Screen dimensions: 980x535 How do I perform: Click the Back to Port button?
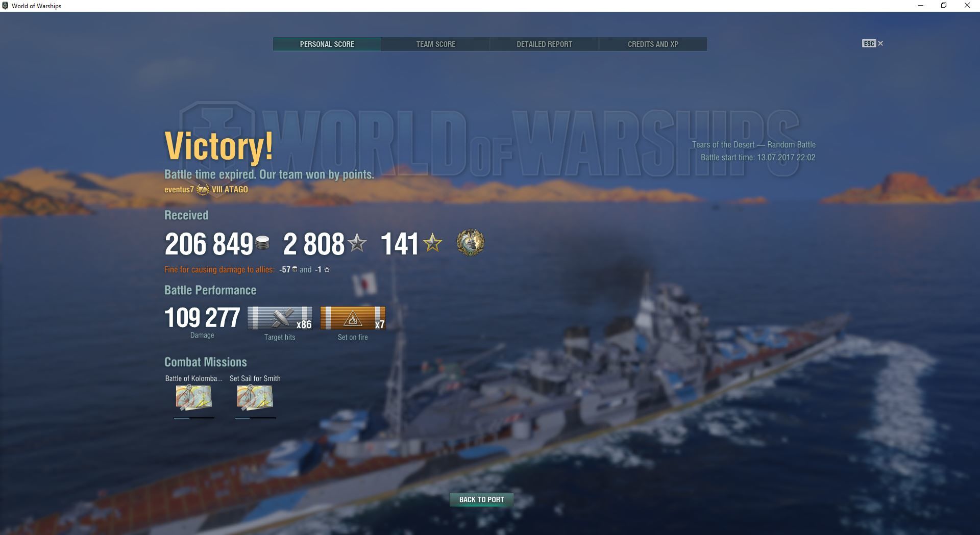pyautogui.click(x=481, y=500)
